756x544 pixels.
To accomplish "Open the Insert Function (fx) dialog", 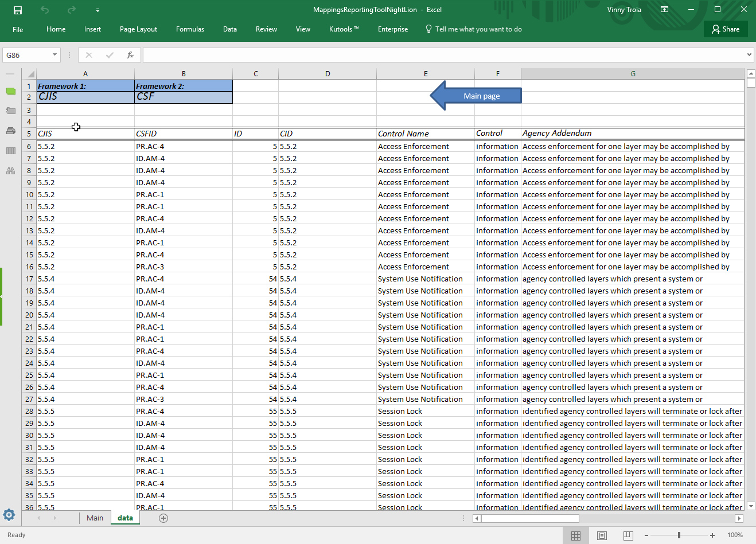I will coord(130,55).
